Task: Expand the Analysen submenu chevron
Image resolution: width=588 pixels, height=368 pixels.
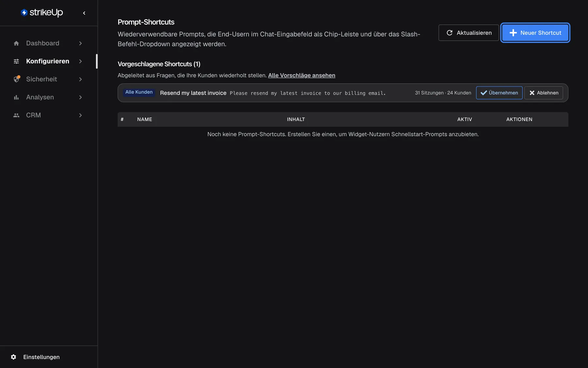Action: coord(80,97)
